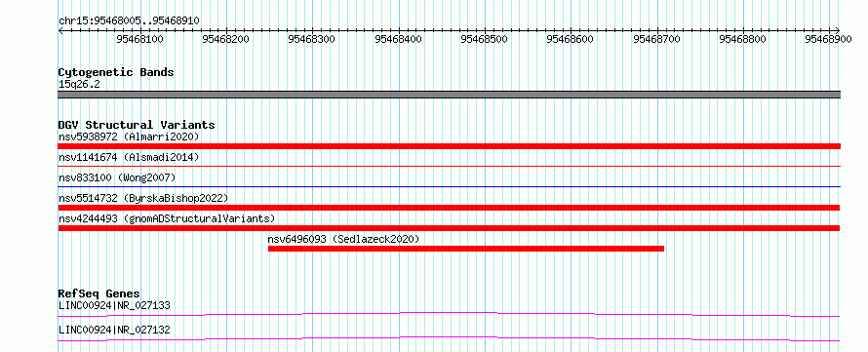Open variant label nsv4244493 (gnomADStructuralVariants)
The height and width of the screenshot is (352, 868).
[x=167, y=218]
